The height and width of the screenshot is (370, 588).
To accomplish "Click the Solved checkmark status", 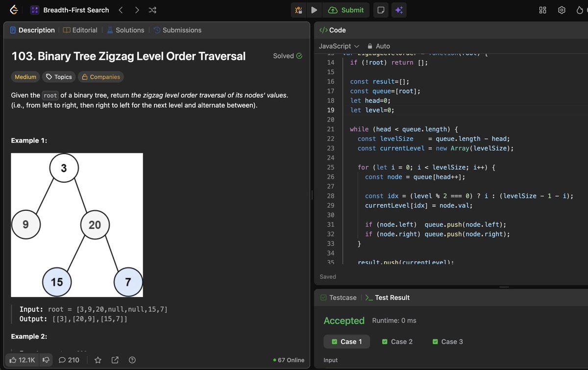I will pos(288,56).
